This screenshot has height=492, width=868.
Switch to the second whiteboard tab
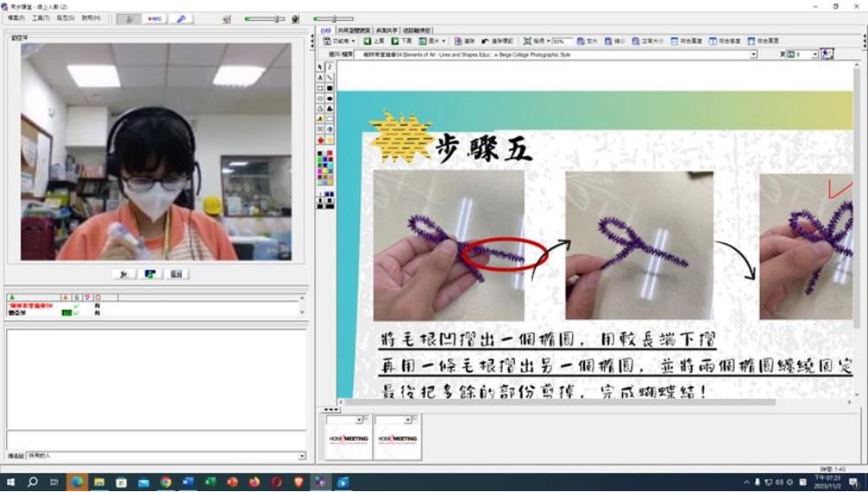pos(352,29)
